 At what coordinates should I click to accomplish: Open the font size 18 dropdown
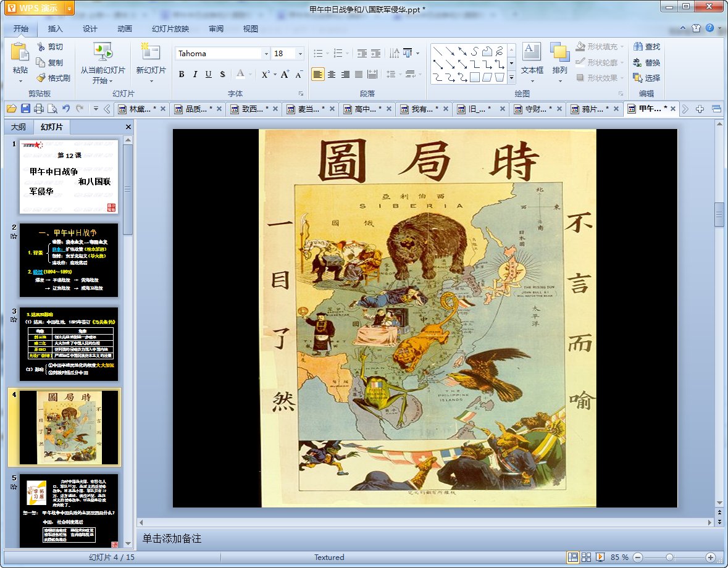point(300,54)
